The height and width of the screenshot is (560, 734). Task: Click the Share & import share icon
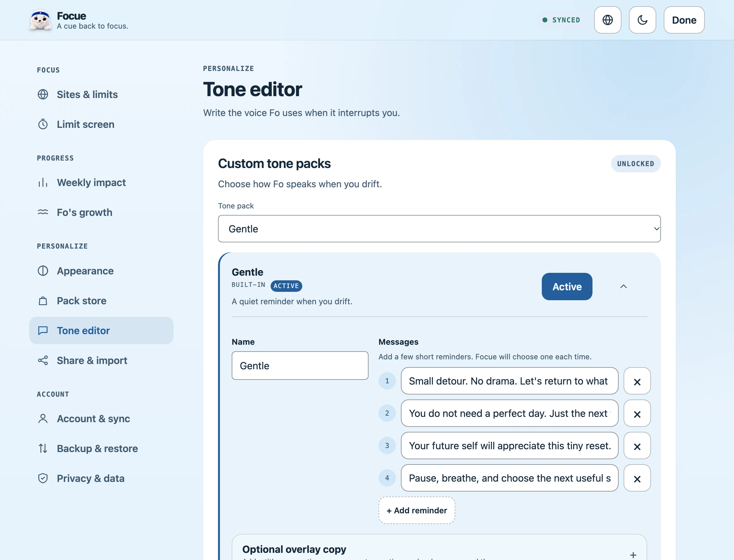(x=43, y=360)
